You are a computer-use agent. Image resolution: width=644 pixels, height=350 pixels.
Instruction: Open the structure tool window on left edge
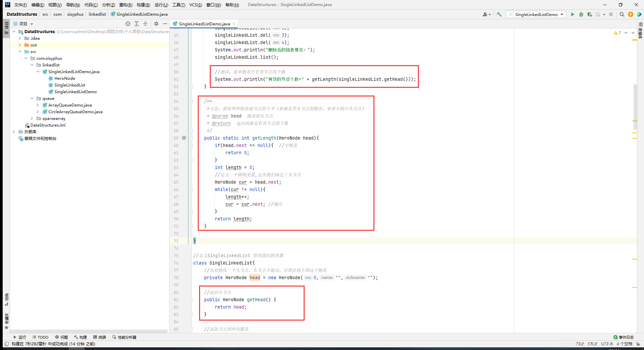pyautogui.click(x=6, y=300)
